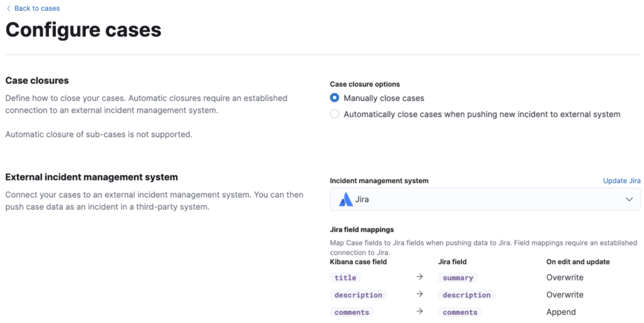The image size is (644, 323).
Task: Go back to cases via the link
Action: click(x=37, y=8)
